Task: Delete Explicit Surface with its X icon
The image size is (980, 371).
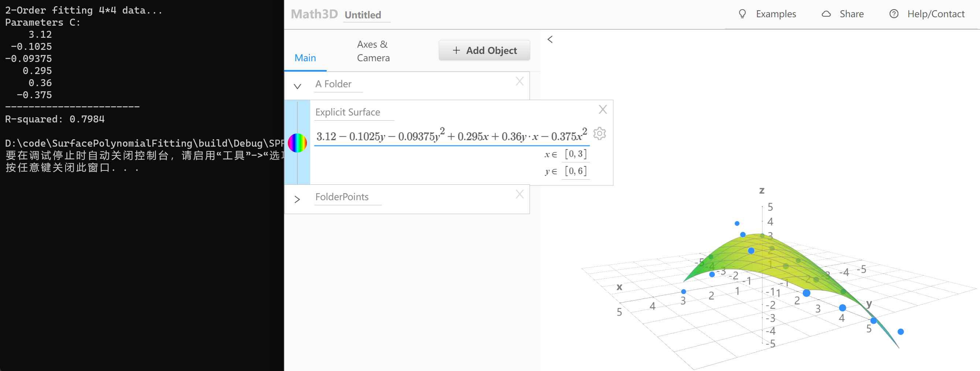Action: tap(602, 110)
